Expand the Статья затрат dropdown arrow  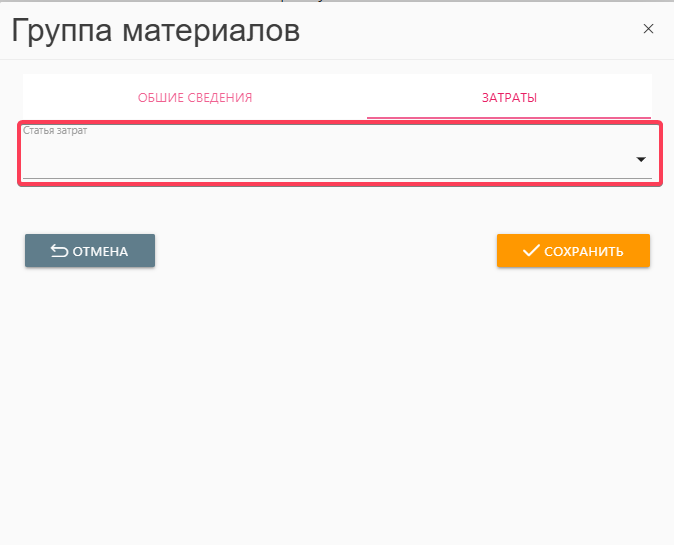pyautogui.click(x=640, y=160)
